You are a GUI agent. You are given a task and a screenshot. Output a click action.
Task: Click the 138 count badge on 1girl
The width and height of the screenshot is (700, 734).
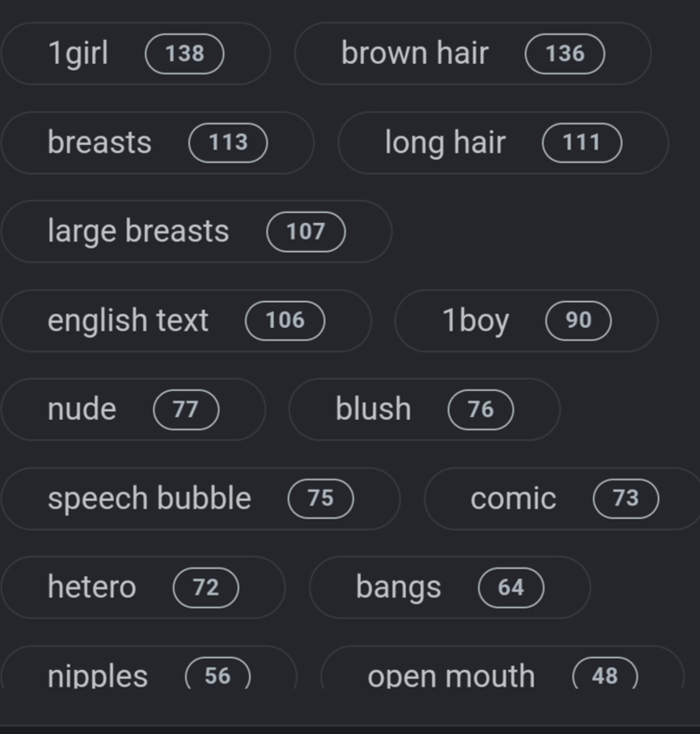(185, 54)
